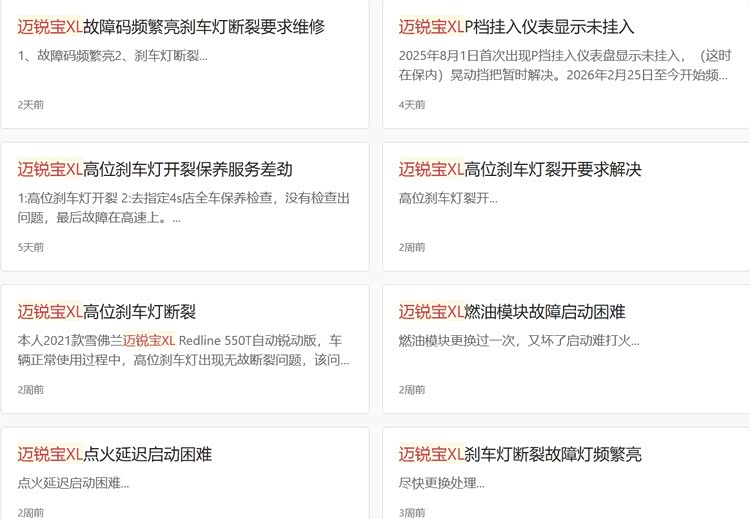Screen dimensions: 750x519
Task: Click the summary starting 本人2021款雪佛兰
Action: pos(184,350)
